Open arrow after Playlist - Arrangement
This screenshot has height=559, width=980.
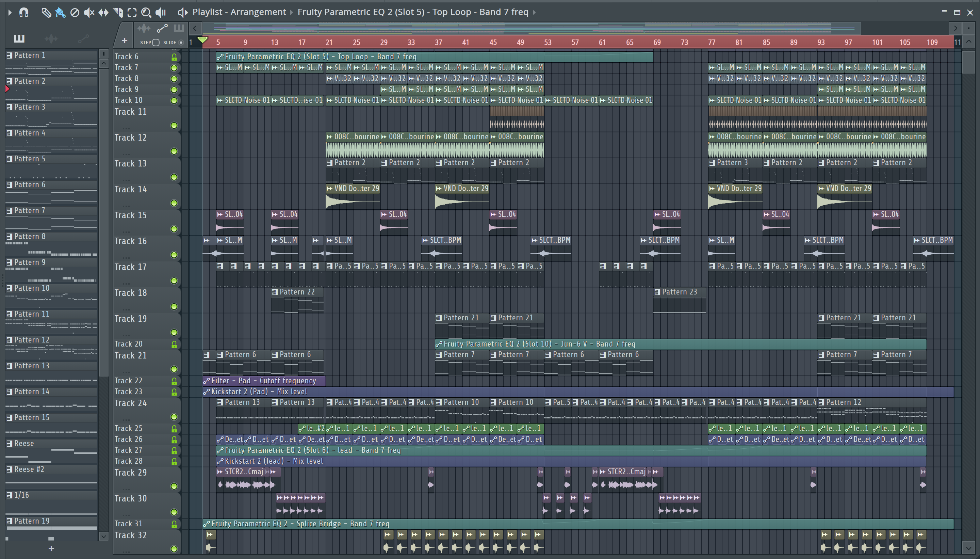292,12
